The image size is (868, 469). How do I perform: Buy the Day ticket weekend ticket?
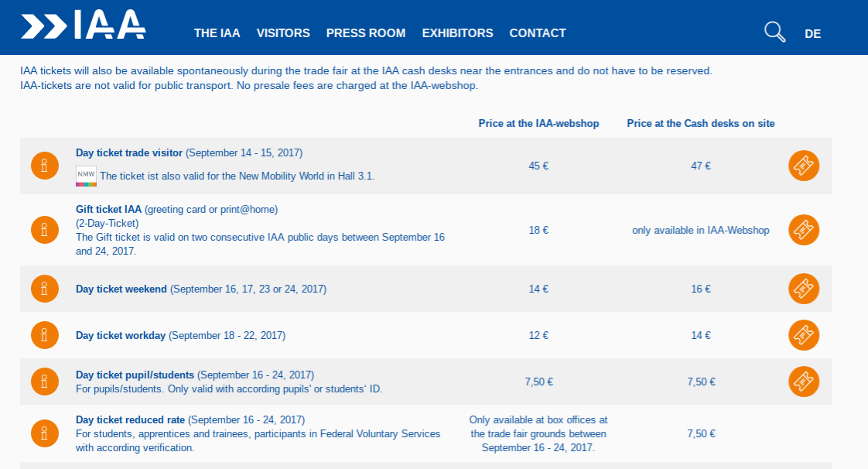(804, 289)
